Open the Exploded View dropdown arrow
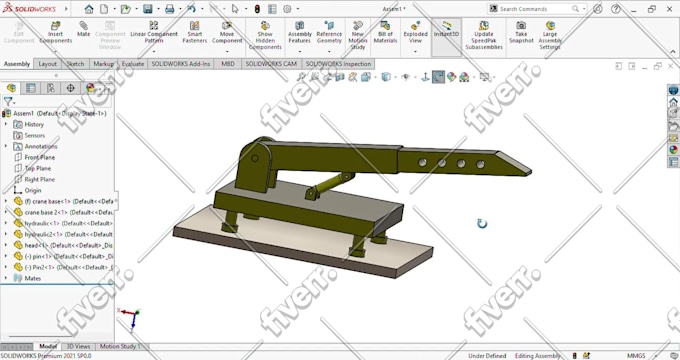 (x=415, y=51)
